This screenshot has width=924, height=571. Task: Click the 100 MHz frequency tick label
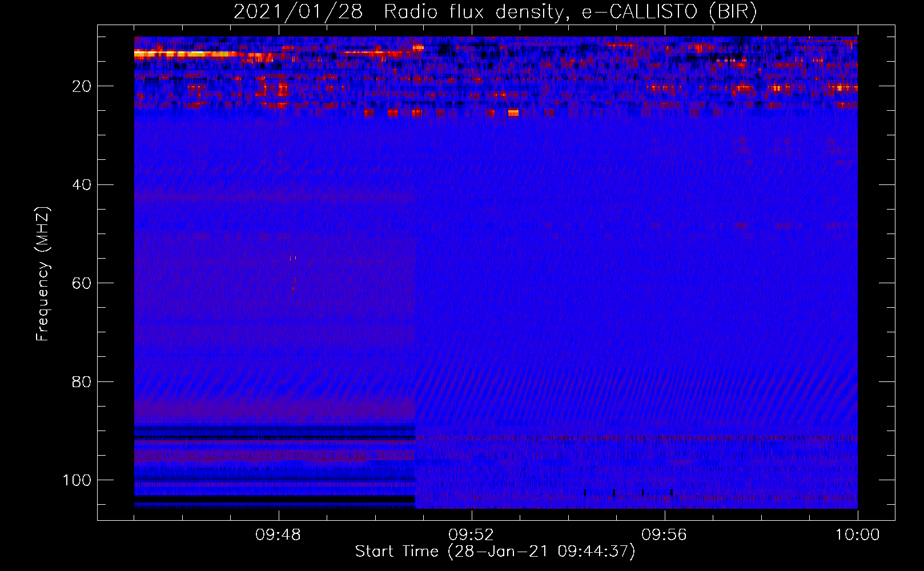pyautogui.click(x=77, y=480)
